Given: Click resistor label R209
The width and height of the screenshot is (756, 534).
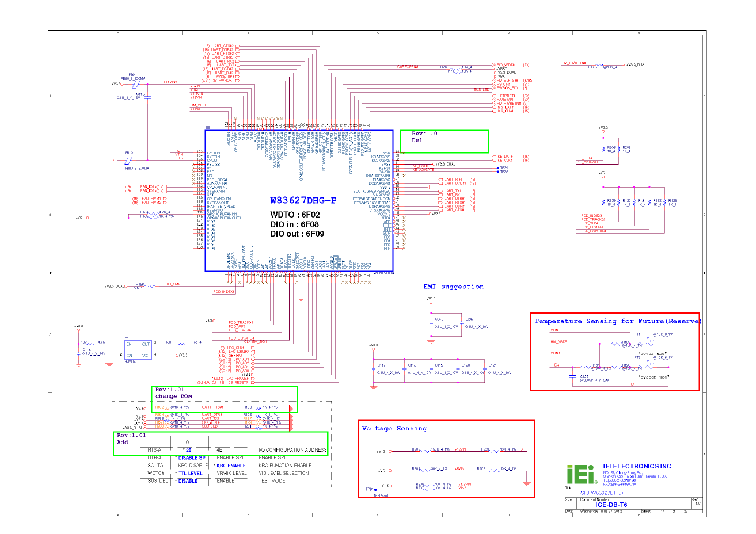Looking at the screenshot, I should (x=626, y=148).
